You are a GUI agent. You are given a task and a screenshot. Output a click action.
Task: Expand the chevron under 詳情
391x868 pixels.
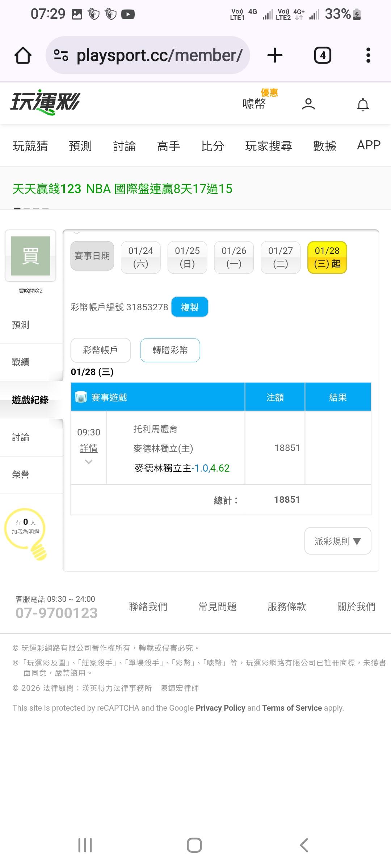tap(89, 462)
